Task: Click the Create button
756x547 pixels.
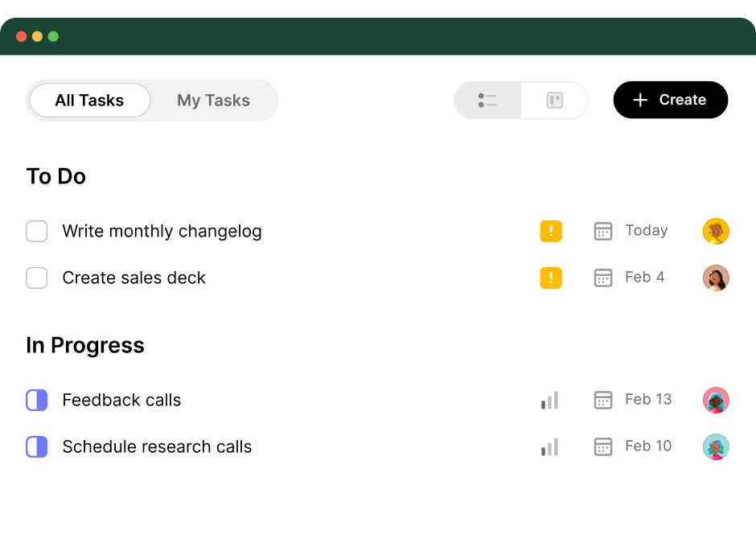Action: [x=671, y=100]
